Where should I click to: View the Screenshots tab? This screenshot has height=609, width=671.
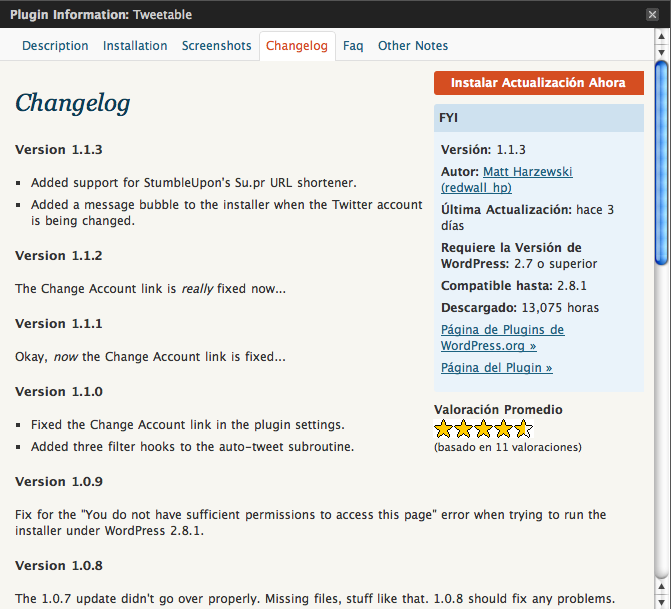pyautogui.click(x=216, y=46)
